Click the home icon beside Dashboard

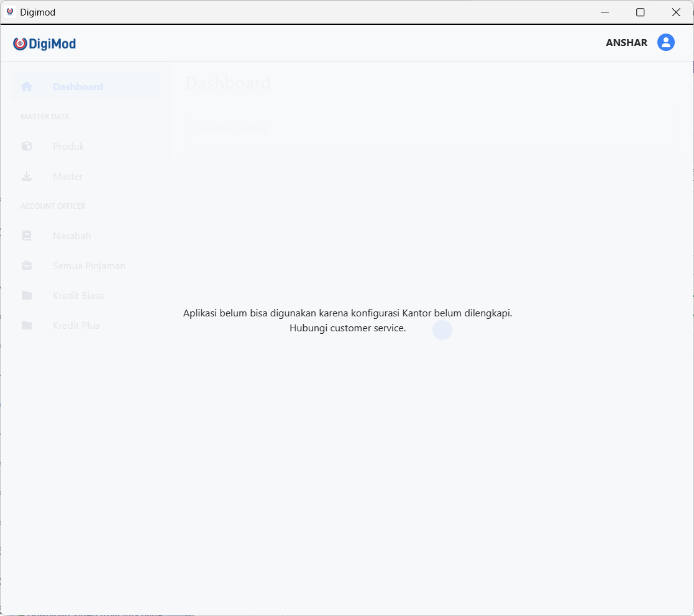point(27,87)
